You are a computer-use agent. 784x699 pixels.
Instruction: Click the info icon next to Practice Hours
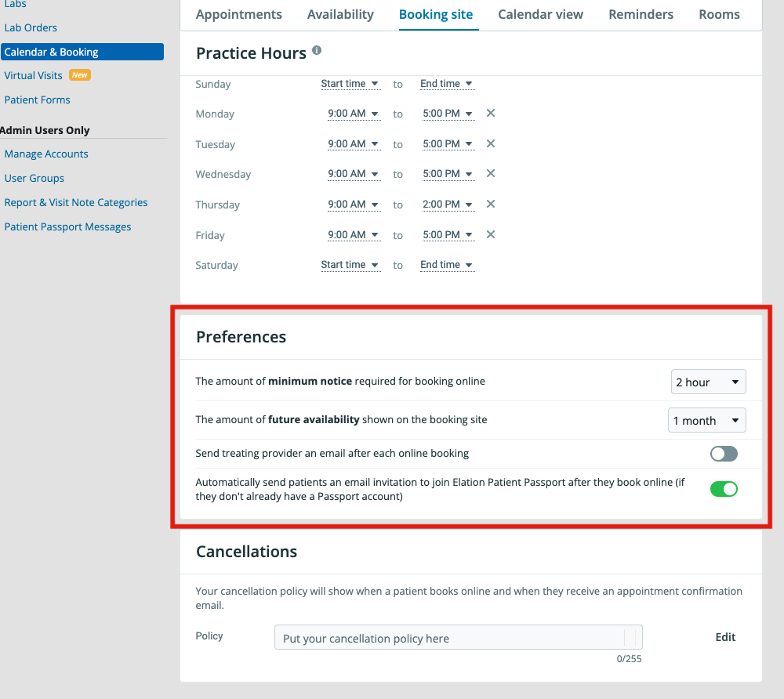point(317,50)
